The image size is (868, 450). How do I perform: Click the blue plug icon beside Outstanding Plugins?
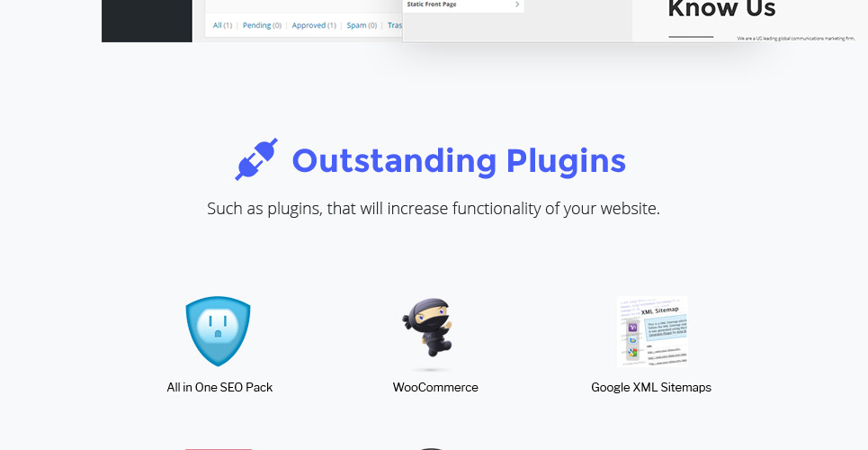click(256, 159)
